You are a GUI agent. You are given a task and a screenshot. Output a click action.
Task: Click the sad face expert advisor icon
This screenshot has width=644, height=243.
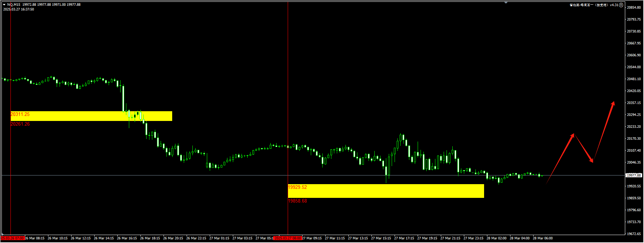tap(621, 5)
